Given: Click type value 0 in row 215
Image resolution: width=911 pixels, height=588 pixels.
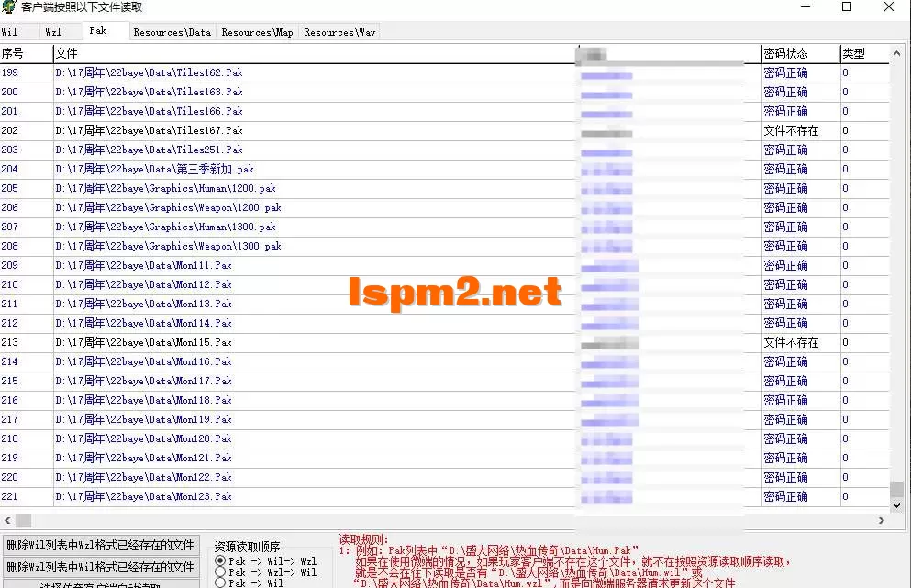Looking at the screenshot, I should 845,381.
